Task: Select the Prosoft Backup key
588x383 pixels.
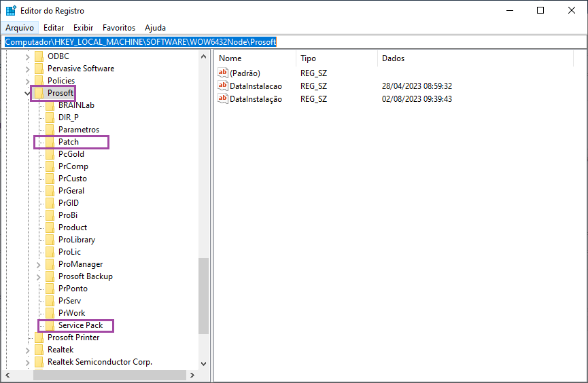Action: (86, 276)
